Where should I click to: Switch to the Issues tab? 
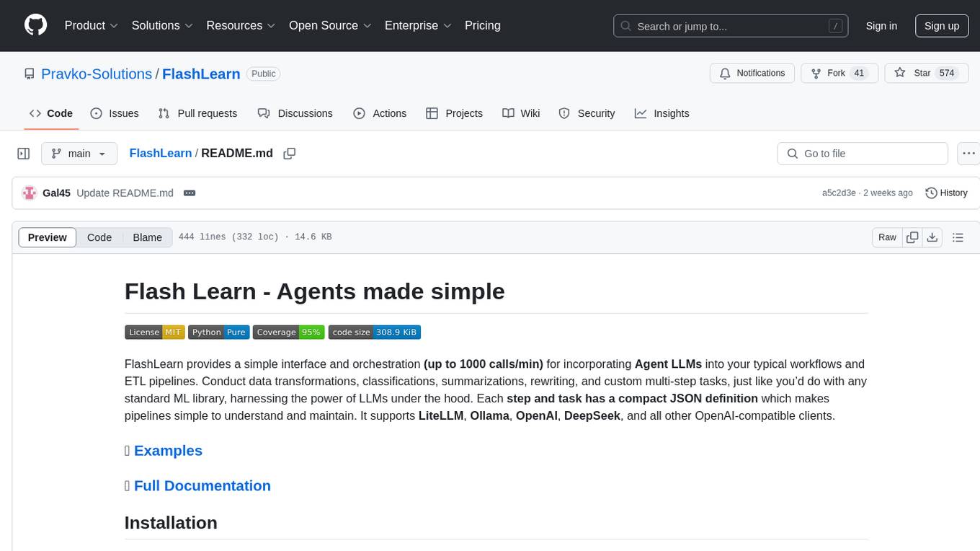click(115, 113)
